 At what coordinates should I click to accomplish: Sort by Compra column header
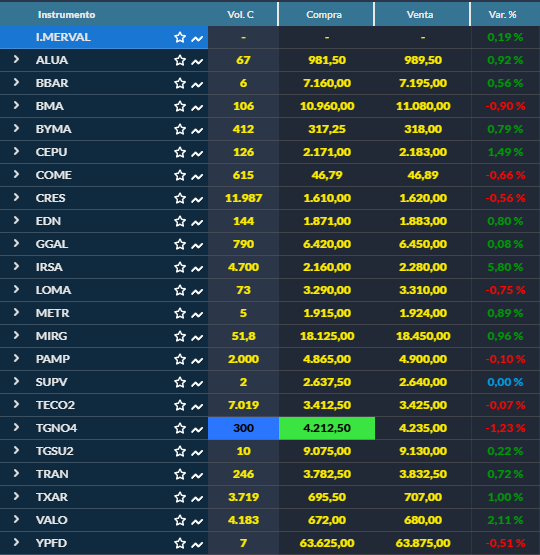[324, 15]
